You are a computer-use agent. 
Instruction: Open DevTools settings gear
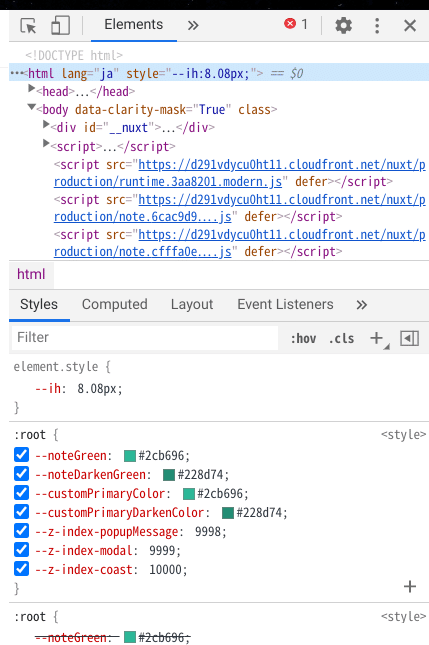point(343,25)
